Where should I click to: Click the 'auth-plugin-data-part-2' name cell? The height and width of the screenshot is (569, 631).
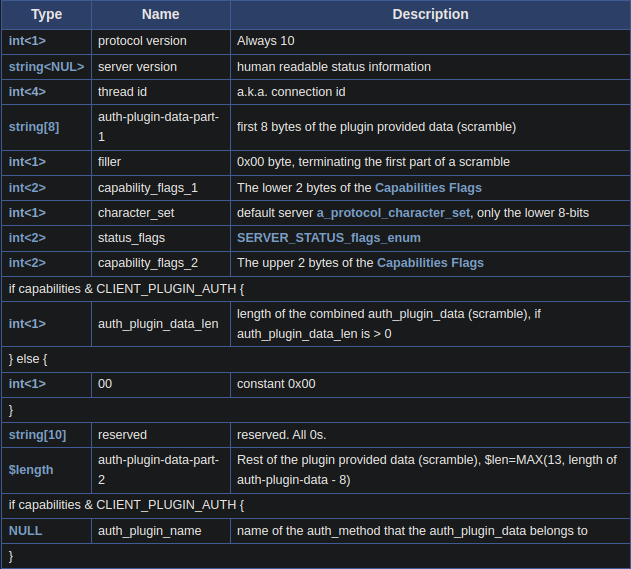(x=161, y=470)
